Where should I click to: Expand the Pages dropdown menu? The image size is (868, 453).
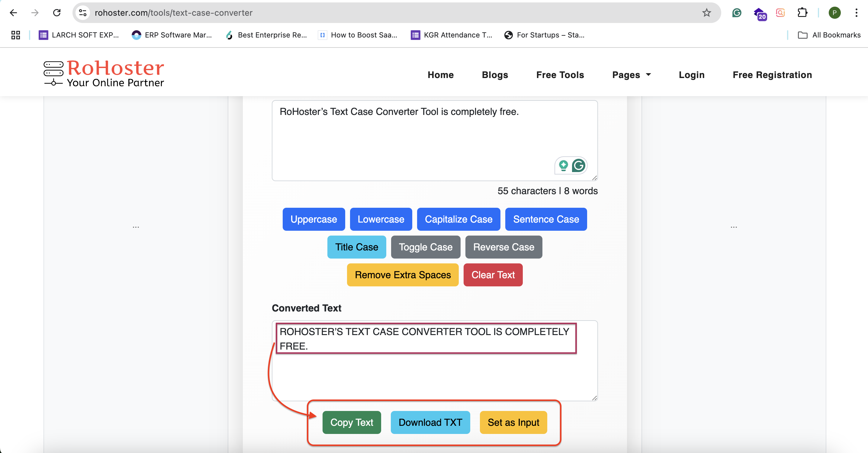click(x=631, y=75)
